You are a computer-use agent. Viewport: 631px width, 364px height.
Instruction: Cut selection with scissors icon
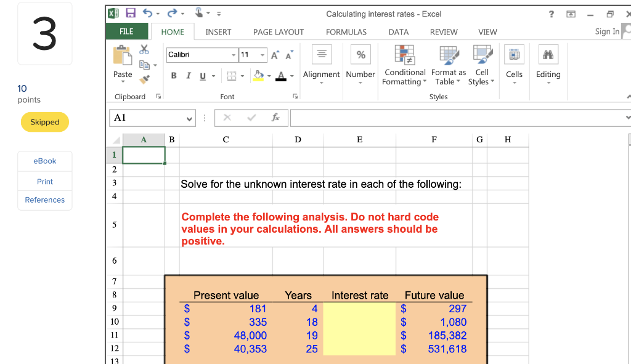pos(144,49)
